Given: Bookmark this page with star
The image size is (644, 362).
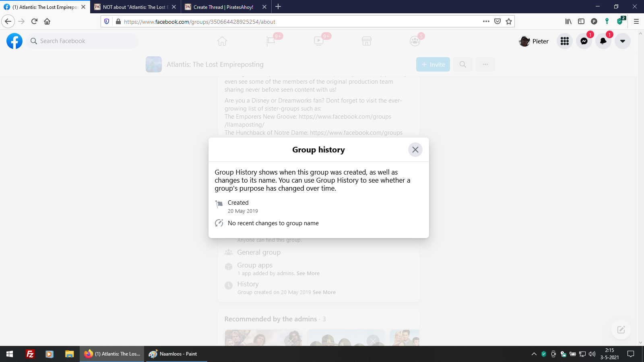Looking at the screenshot, I should tap(509, 21).
